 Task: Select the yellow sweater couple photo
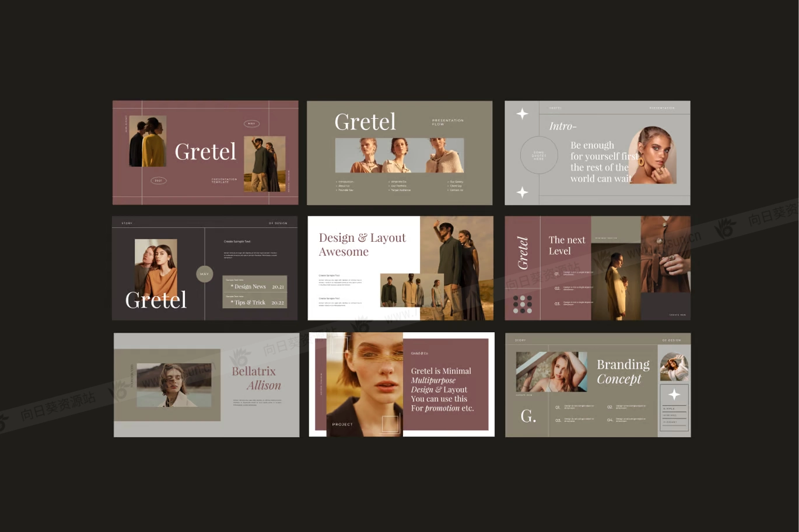[x=148, y=141]
